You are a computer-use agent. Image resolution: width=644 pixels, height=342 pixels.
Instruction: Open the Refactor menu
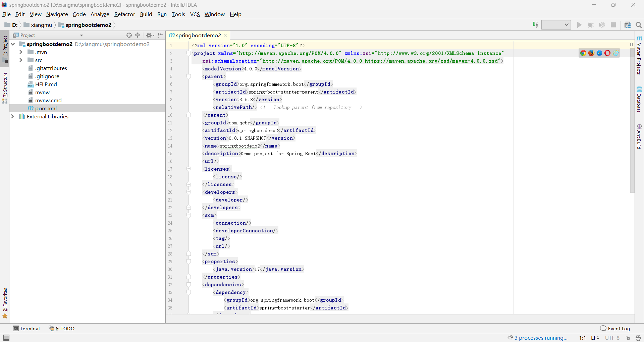click(x=124, y=14)
